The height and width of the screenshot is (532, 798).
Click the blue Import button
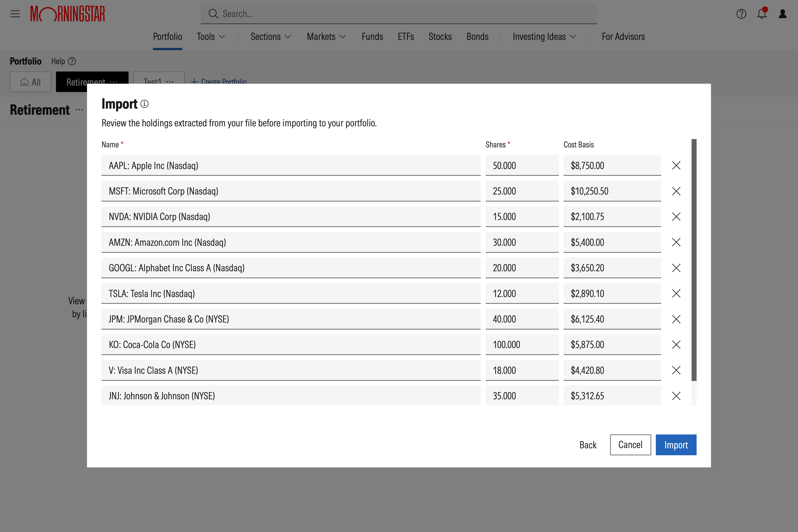click(x=676, y=445)
